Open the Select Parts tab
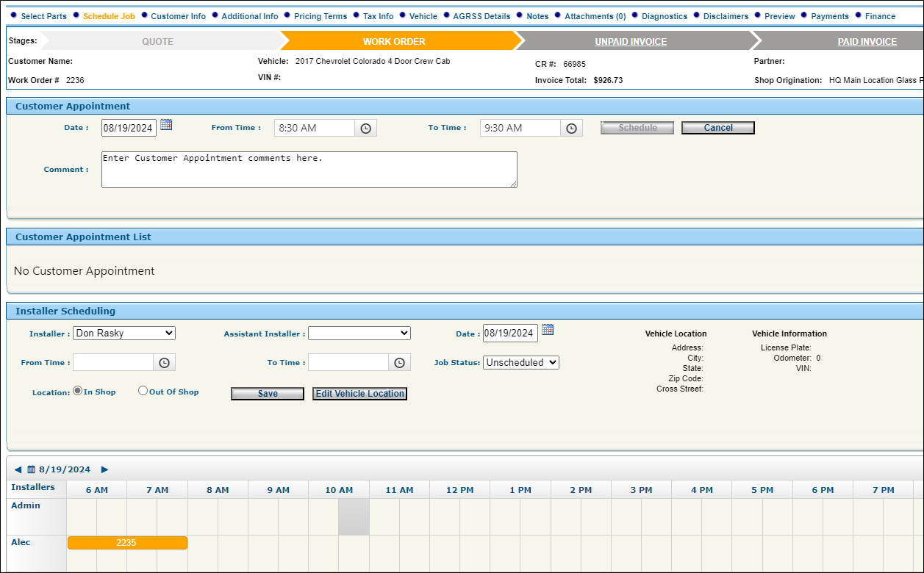Screen dimensions: 924x573 pos(43,16)
